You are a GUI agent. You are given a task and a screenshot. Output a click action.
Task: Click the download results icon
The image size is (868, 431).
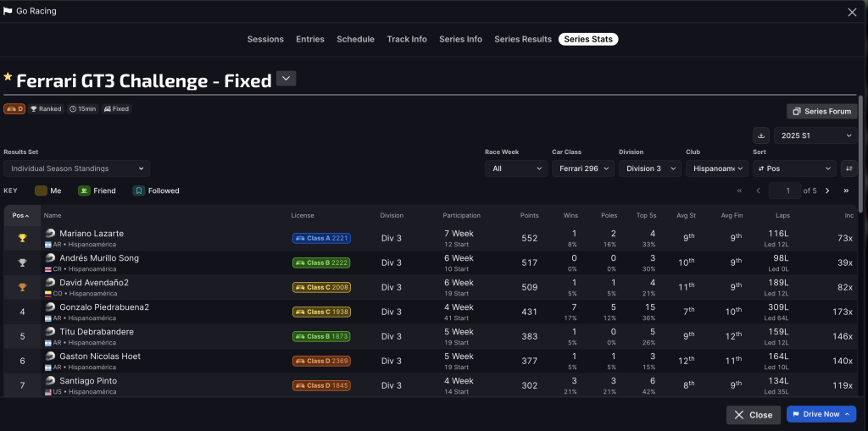[x=760, y=135]
